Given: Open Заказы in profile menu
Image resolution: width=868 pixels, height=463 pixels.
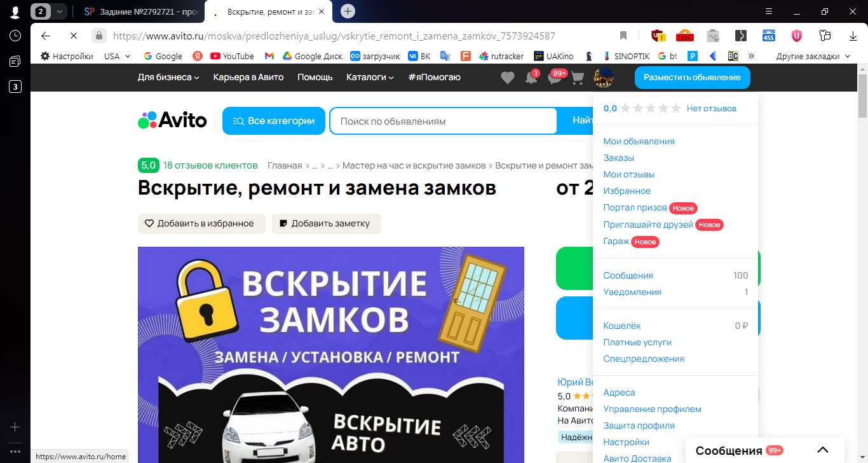Looking at the screenshot, I should point(618,158).
